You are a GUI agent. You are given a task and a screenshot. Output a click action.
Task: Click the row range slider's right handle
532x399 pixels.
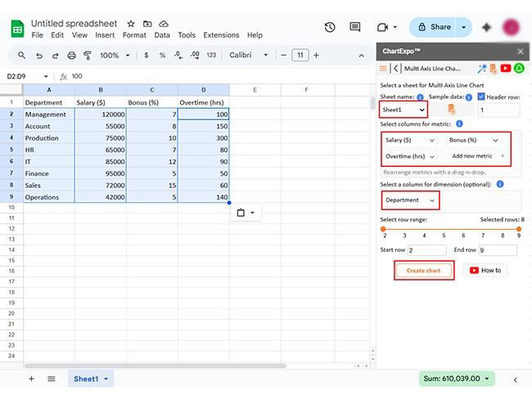point(518,229)
